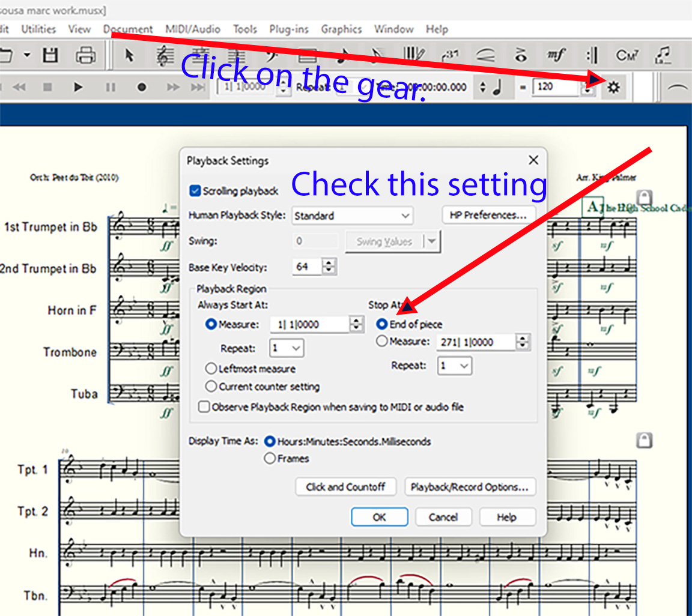The width and height of the screenshot is (692, 616).
Task: Click the Click and Countoff button
Action: tap(345, 487)
